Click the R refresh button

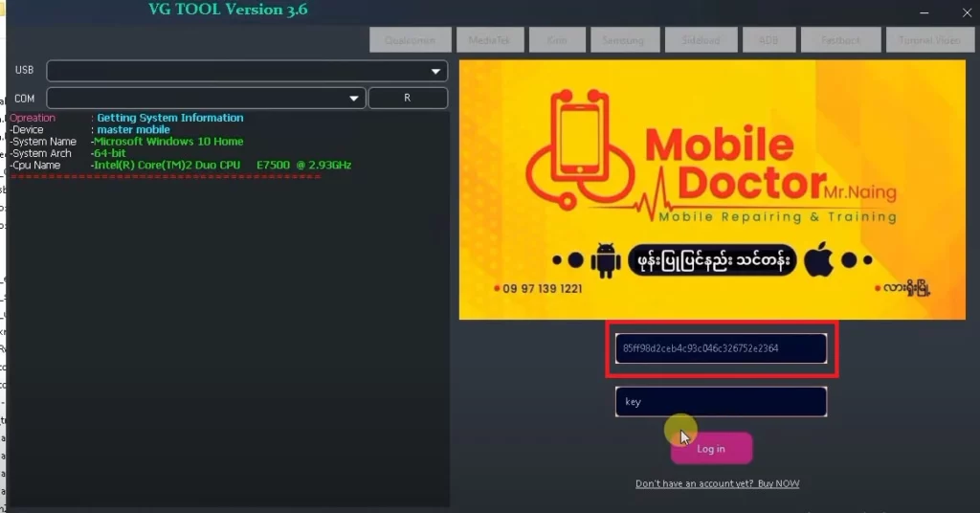pyautogui.click(x=408, y=98)
